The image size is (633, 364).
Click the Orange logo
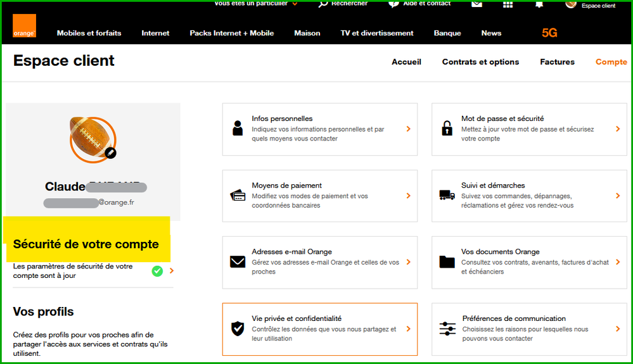(24, 26)
